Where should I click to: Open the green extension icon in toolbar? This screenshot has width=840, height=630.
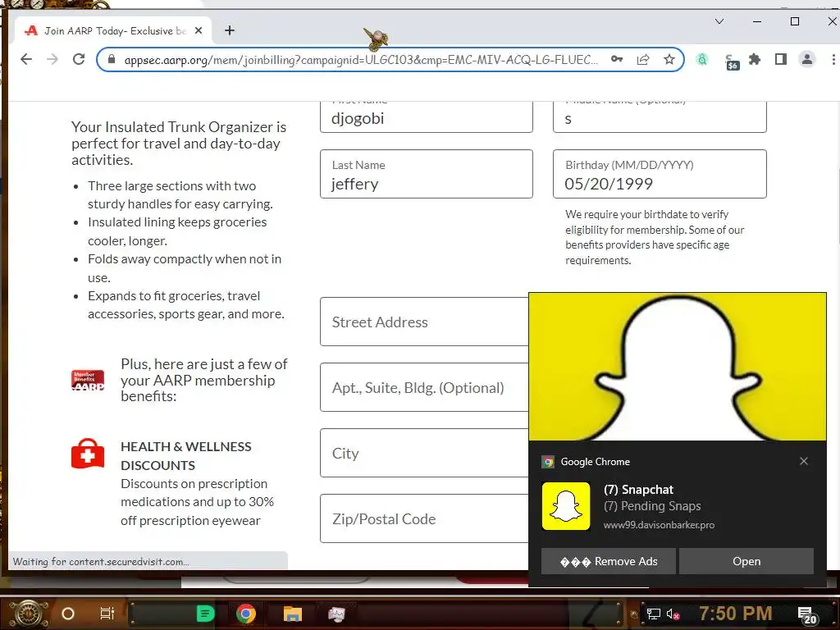pyautogui.click(x=702, y=59)
